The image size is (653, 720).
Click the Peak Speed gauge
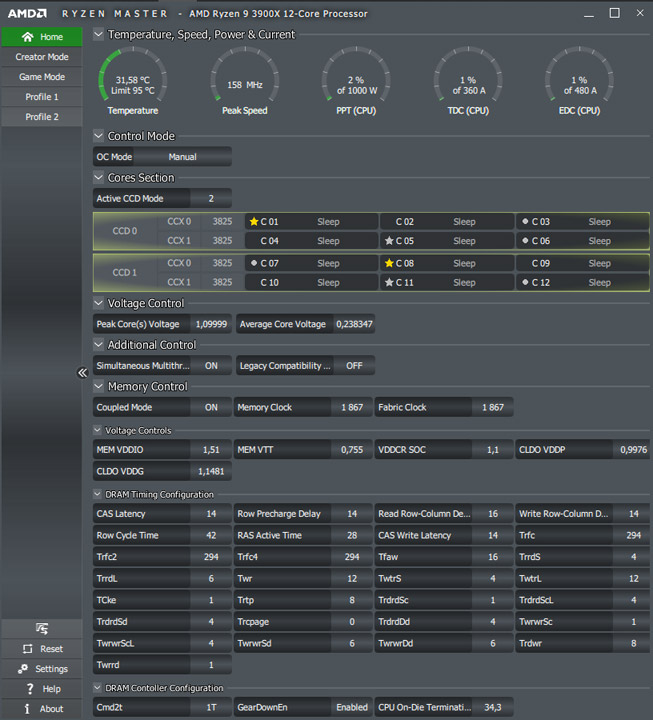245,80
